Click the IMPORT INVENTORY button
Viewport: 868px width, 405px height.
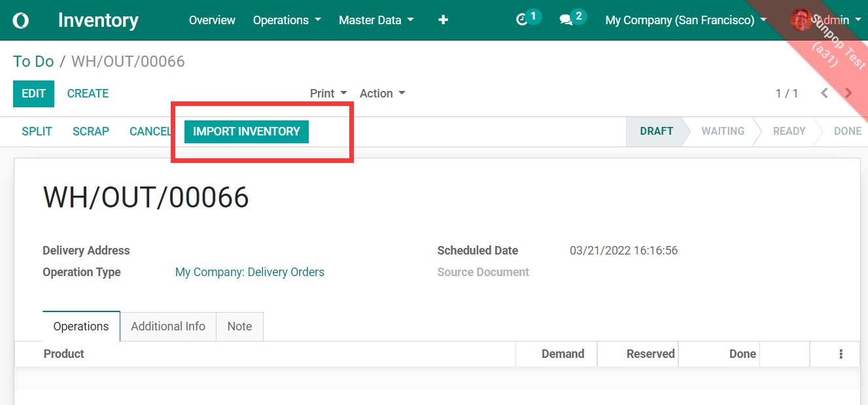pyautogui.click(x=247, y=132)
